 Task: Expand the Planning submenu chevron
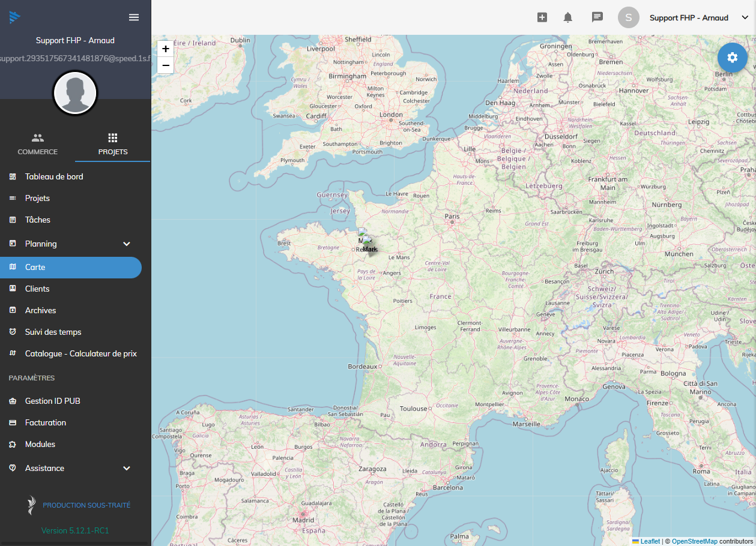coord(127,244)
